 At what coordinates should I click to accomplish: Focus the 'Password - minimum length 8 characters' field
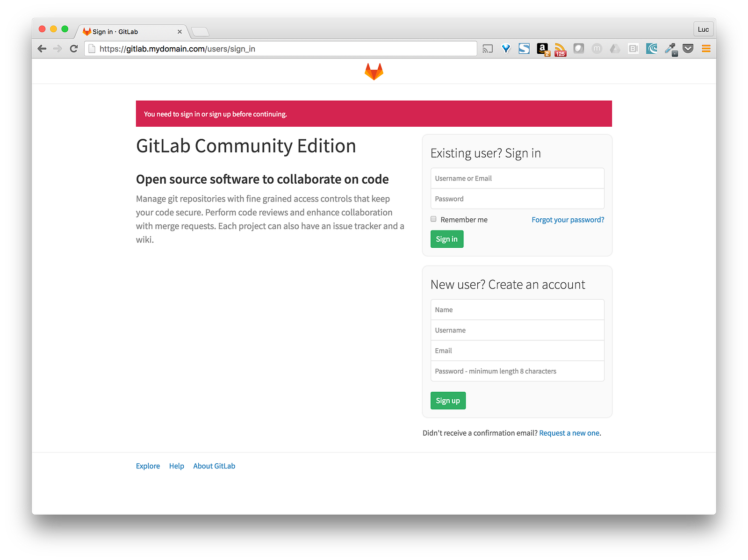click(518, 371)
